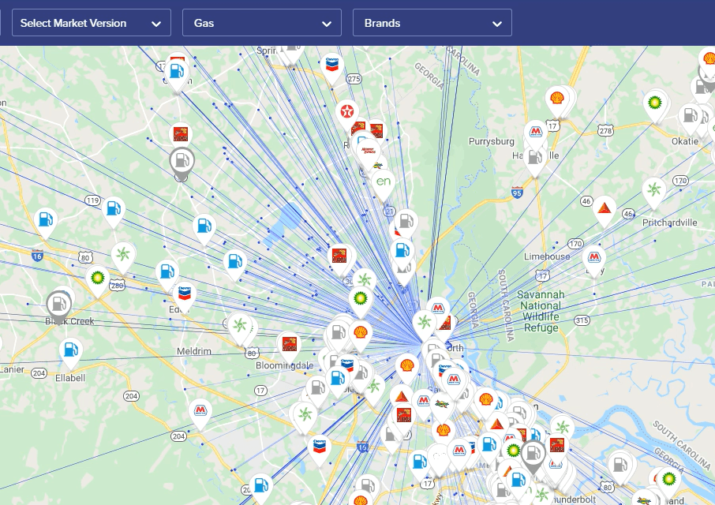Click the 'Okatie' town label
Screen dimensions: 715x505
click(685, 141)
